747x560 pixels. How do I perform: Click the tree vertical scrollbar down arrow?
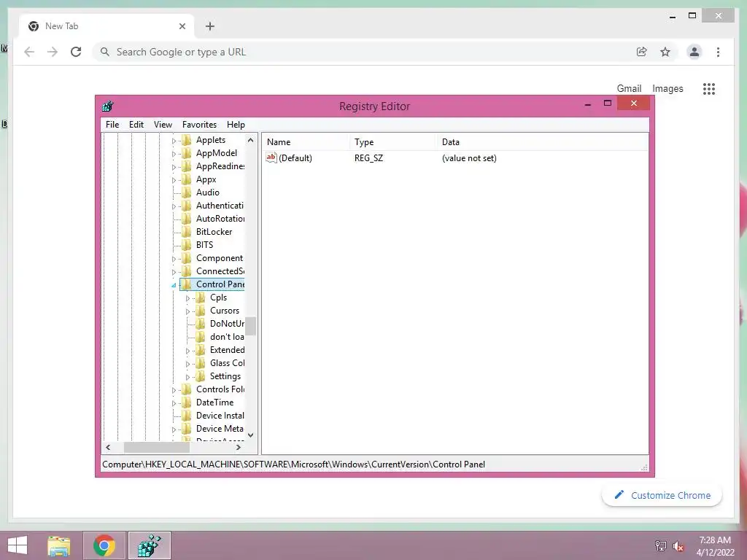click(x=251, y=435)
